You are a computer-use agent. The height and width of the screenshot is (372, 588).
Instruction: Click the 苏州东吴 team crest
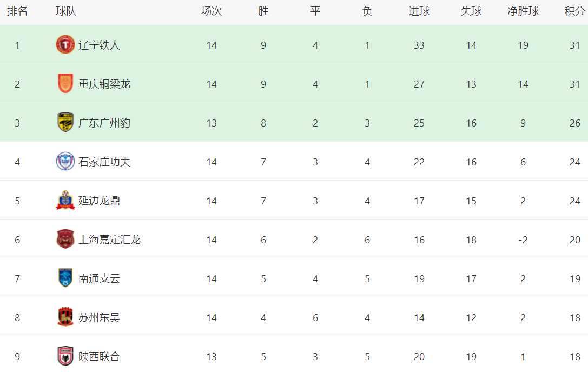65,317
